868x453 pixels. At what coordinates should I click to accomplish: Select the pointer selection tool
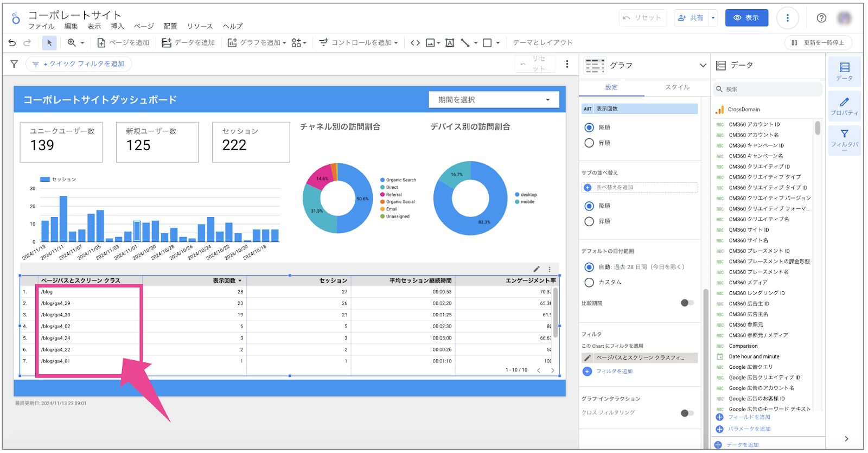click(49, 42)
